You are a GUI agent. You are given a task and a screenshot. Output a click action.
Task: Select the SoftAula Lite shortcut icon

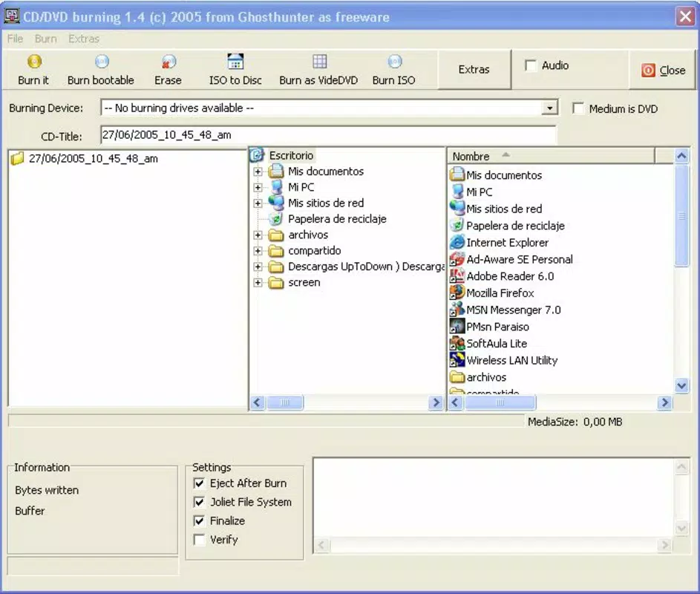[457, 343]
